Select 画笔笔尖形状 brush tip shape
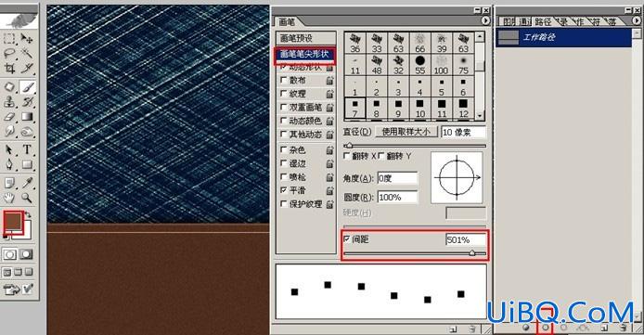The width and height of the screenshot is (644, 335). pyautogui.click(x=304, y=54)
